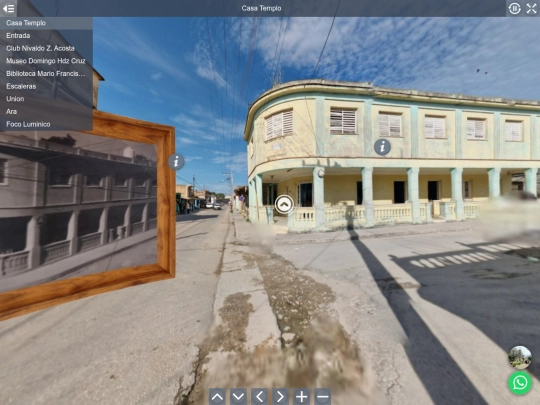Go to the Escaleras scene

[x=46, y=86]
